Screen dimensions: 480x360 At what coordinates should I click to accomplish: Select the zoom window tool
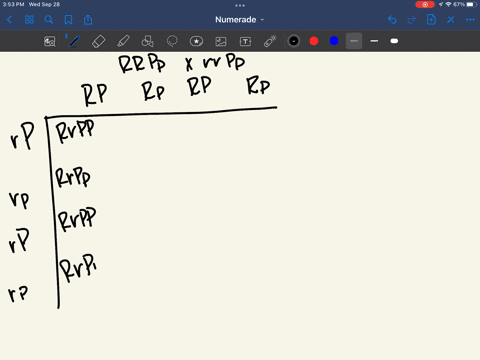(x=50, y=41)
